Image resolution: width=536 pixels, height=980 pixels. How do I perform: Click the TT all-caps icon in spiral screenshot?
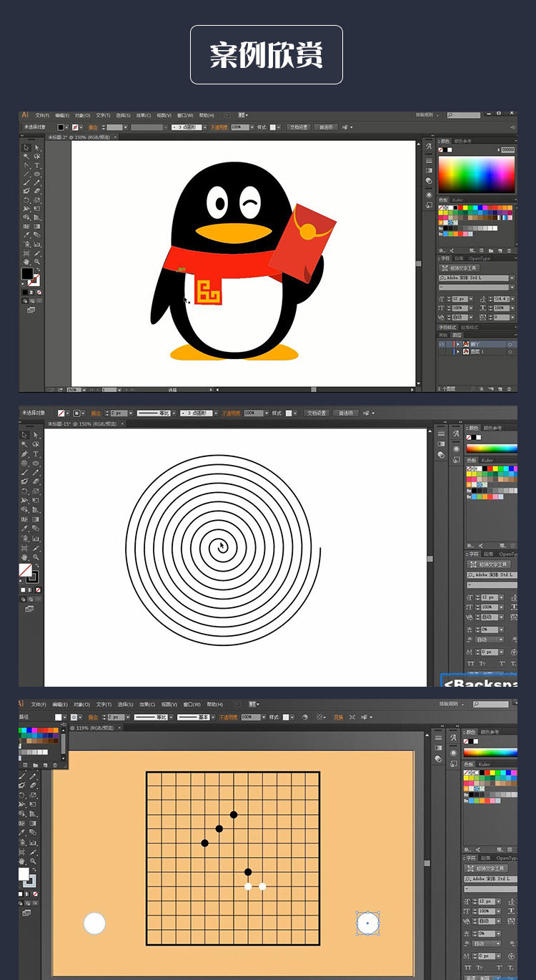pos(471,663)
